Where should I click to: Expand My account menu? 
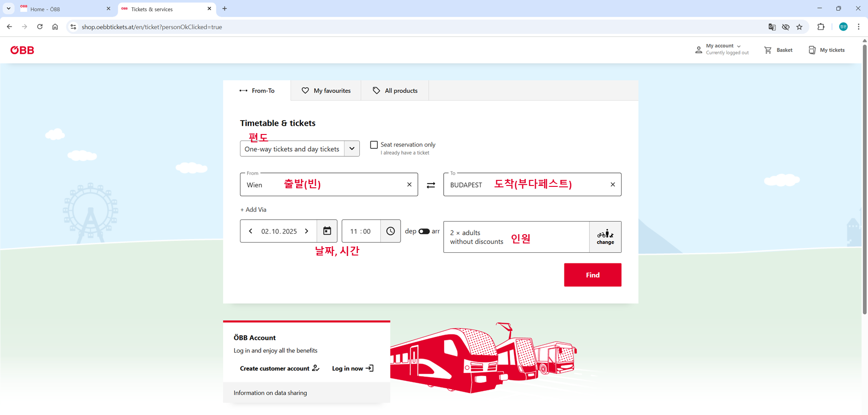tap(722, 49)
